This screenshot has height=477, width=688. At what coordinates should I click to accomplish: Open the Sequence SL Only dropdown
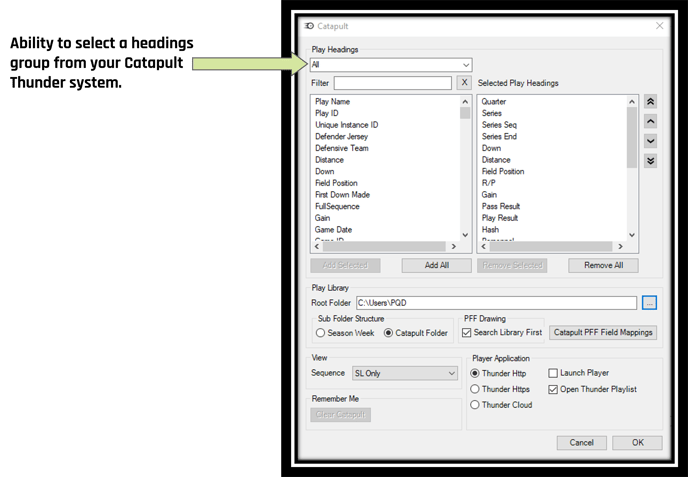405,373
